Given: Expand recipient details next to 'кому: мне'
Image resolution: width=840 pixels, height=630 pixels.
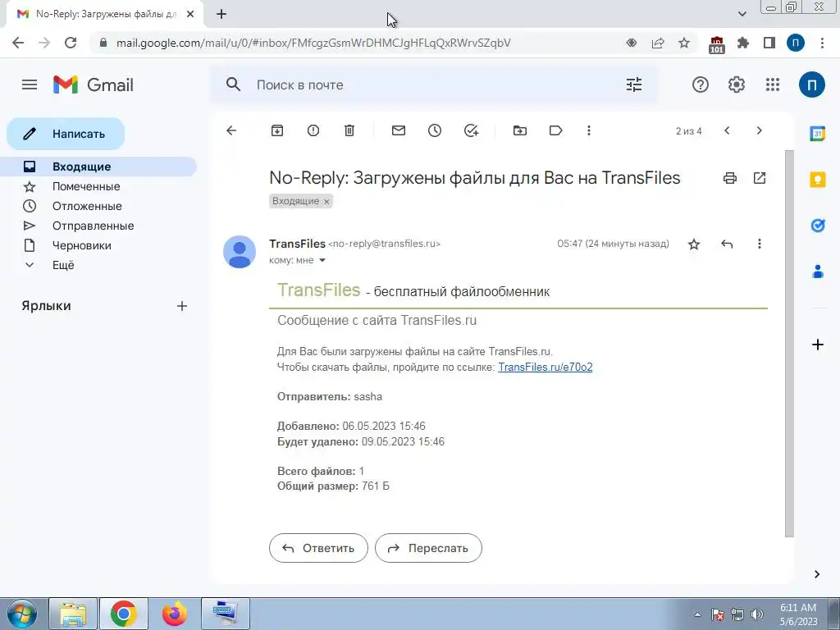Looking at the screenshot, I should (322, 260).
